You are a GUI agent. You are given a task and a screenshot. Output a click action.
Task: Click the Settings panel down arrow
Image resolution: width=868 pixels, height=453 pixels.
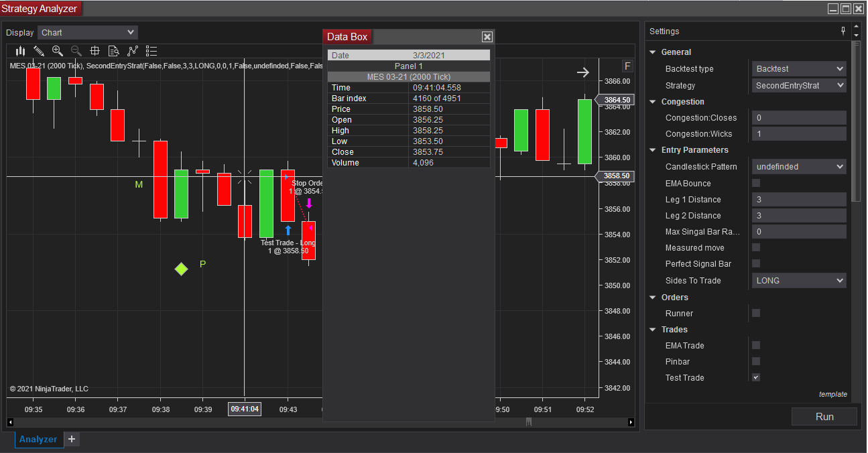click(856, 35)
